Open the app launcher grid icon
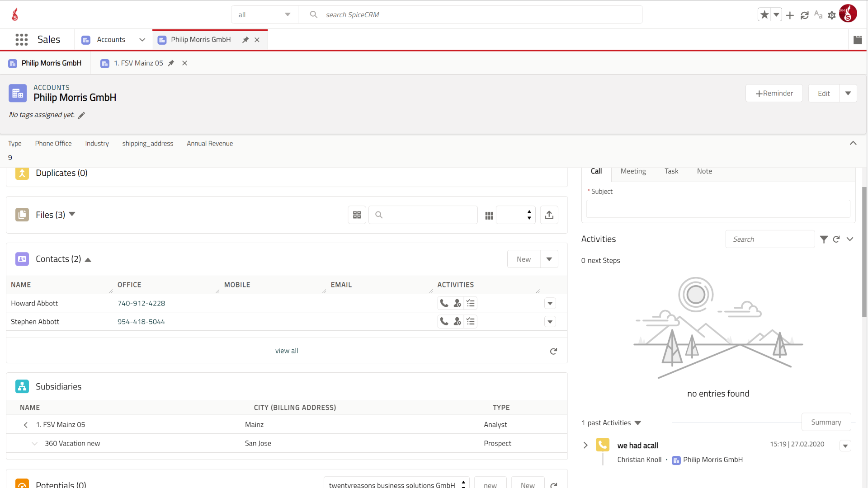The image size is (868, 488). coord(22,40)
